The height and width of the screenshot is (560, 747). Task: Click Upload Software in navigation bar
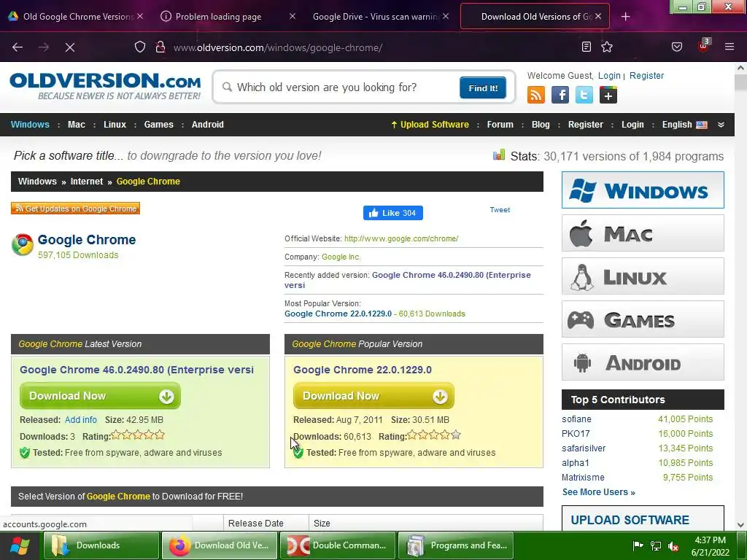430,125
